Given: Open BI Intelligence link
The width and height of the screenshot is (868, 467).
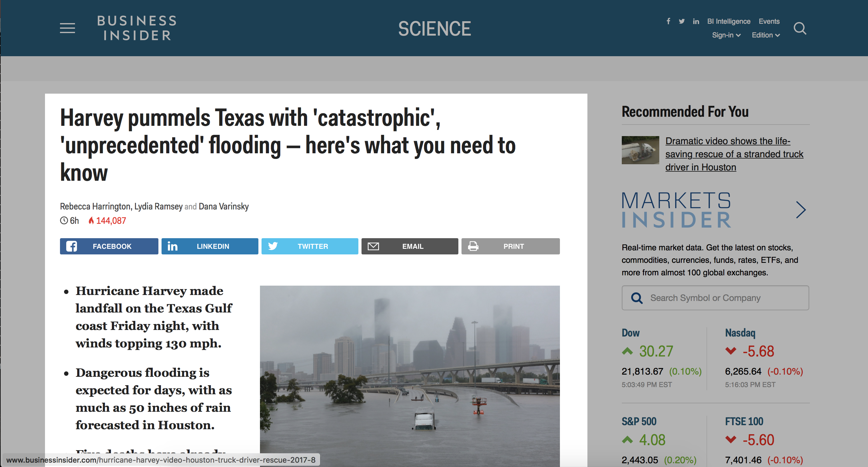Looking at the screenshot, I should click(729, 21).
